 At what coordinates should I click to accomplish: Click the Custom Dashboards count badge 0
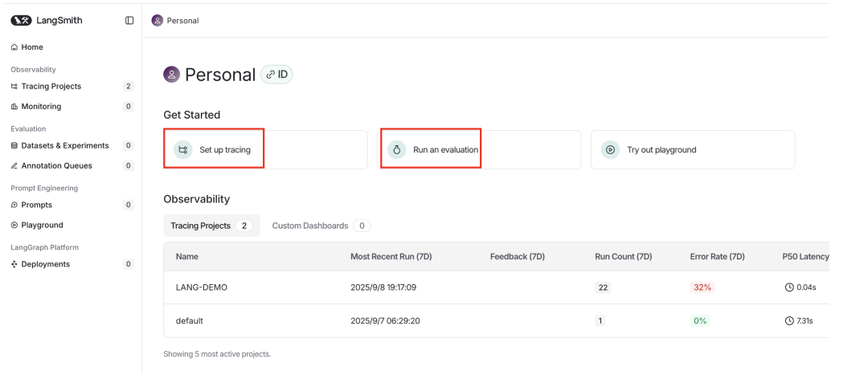(362, 226)
